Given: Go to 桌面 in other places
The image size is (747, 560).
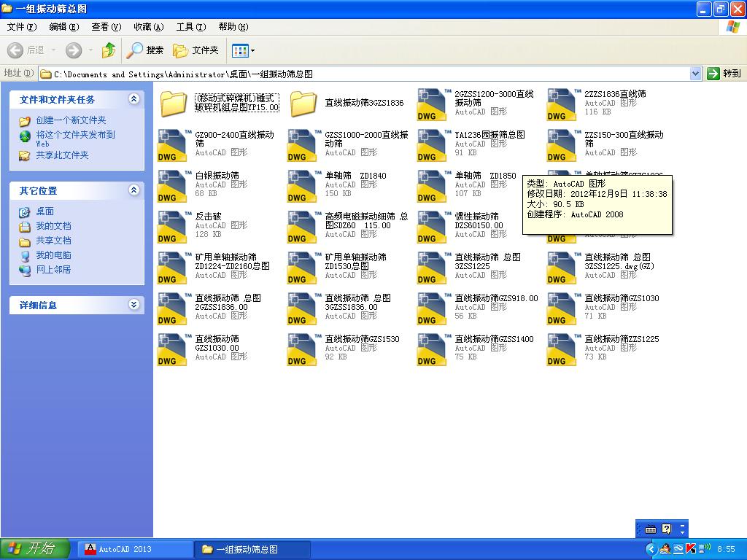Looking at the screenshot, I should click(x=44, y=211).
